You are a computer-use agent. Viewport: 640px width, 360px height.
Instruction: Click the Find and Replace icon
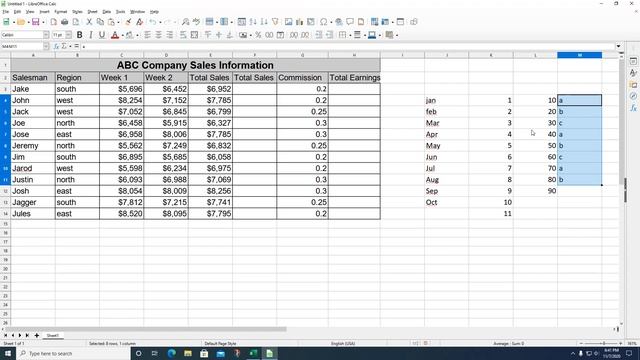click(x=186, y=22)
